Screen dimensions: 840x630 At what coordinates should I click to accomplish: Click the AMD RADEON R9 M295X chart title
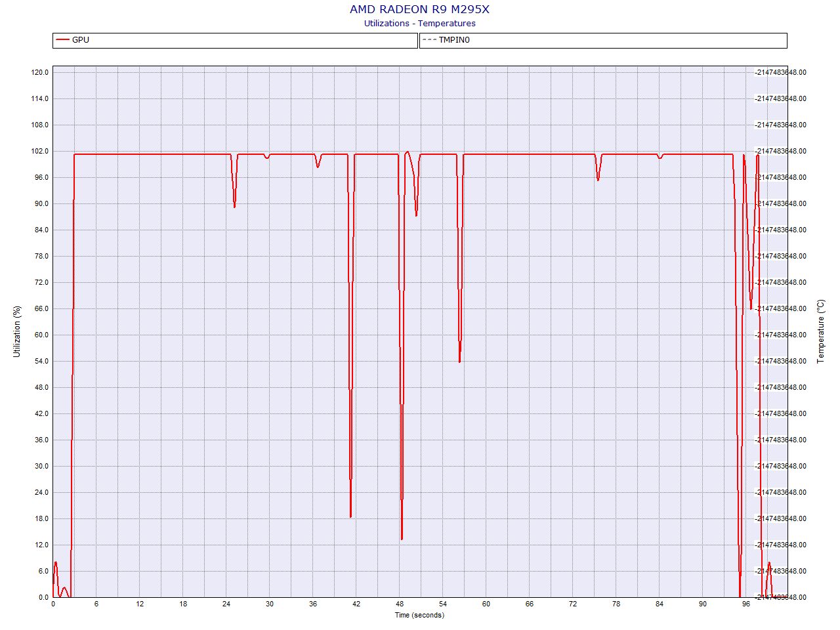(419, 9)
